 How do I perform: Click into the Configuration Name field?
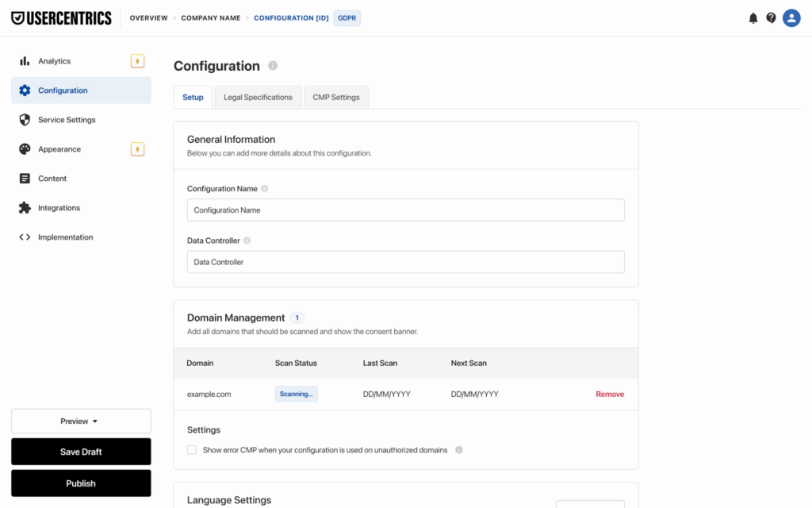(405, 210)
